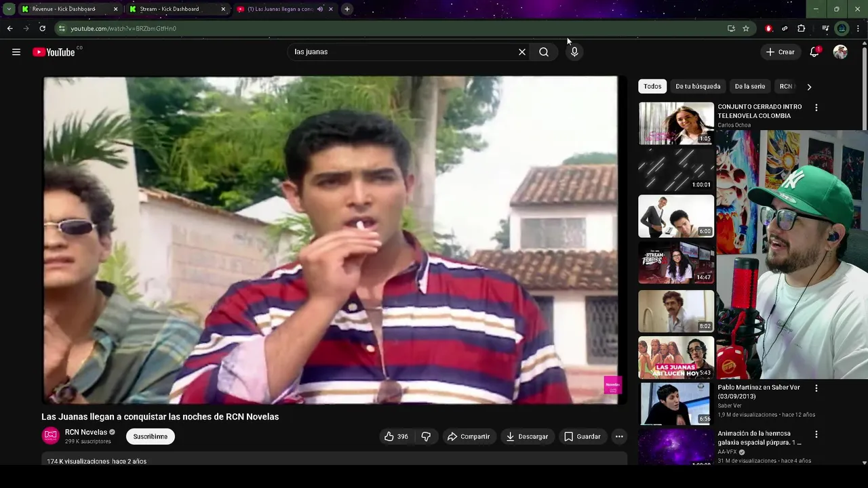The width and height of the screenshot is (868, 488).
Task: Mute the Las Juanas tab audio
Action: pyautogui.click(x=320, y=9)
